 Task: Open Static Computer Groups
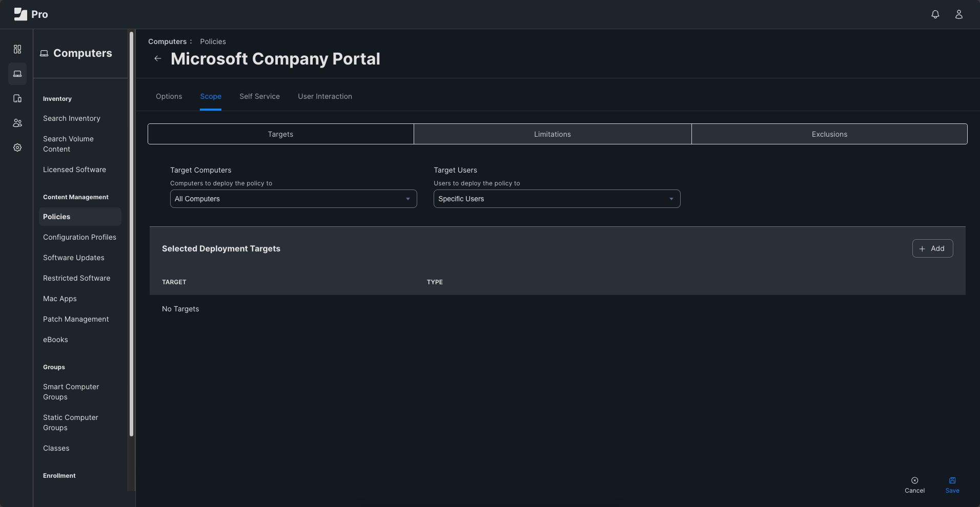(x=70, y=422)
